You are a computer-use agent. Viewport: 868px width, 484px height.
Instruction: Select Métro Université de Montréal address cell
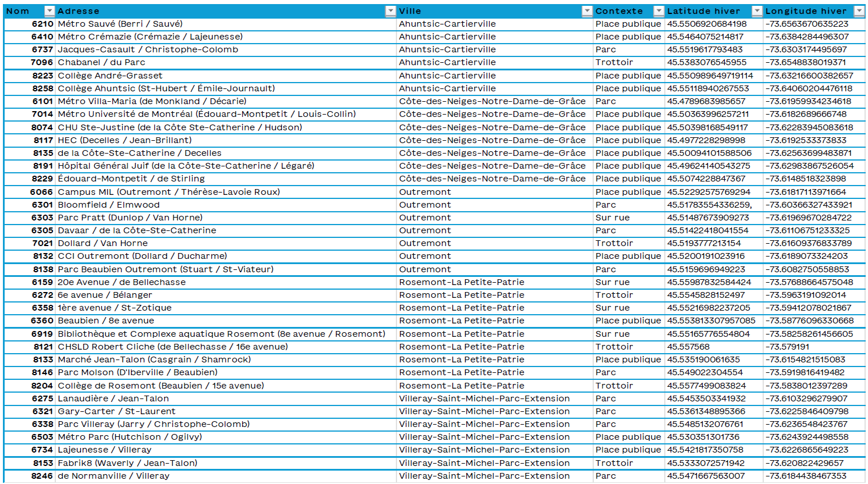226,114
